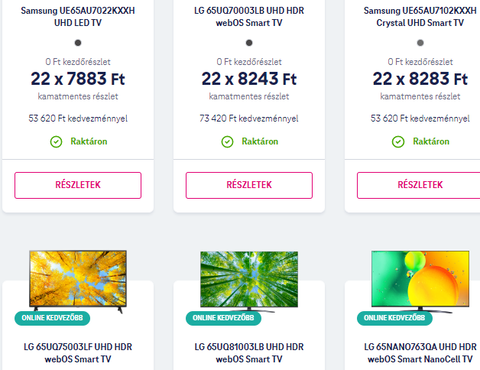Open RÉSZLETEK for LG 65UQ70003LB webOS TV
The height and width of the screenshot is (370, 480).
click(249, 185)
